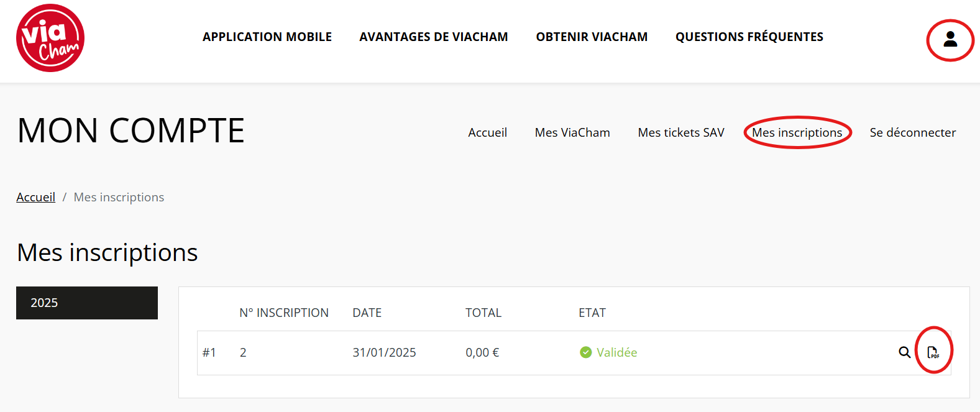Open the Mes tickets SAV tab
Screen dimensions: 980x412
(681, 132)
